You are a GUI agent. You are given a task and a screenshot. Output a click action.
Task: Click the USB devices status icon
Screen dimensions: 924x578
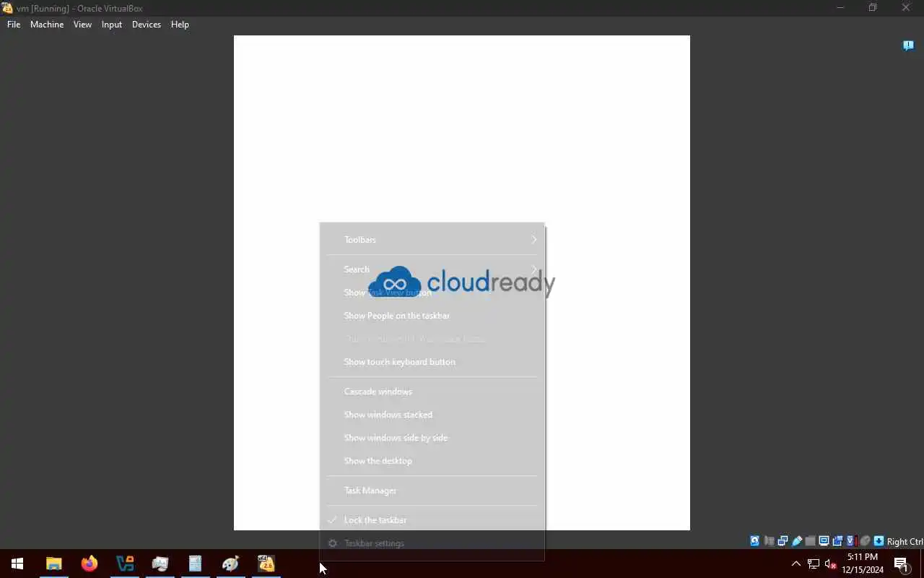click(x=796, y=540)
